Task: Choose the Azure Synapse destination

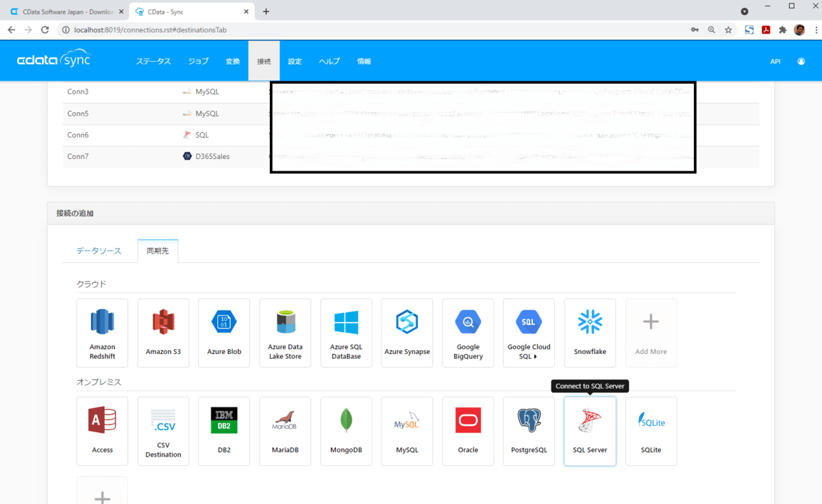Action: (x=407, y=333)
